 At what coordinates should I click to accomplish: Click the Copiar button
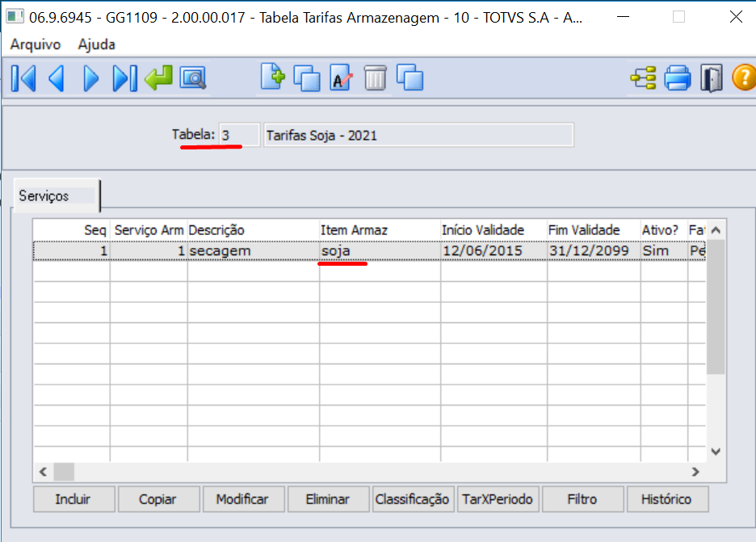pos(158,499)
